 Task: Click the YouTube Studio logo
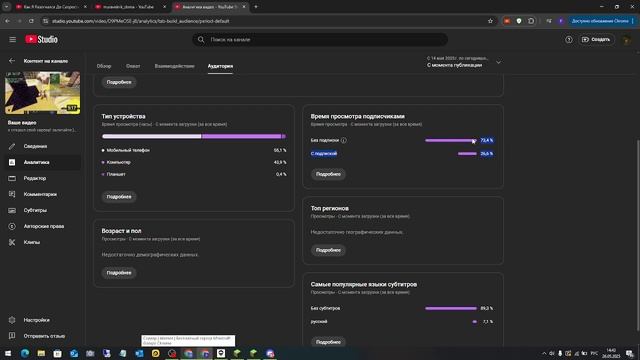pos(41,40)
